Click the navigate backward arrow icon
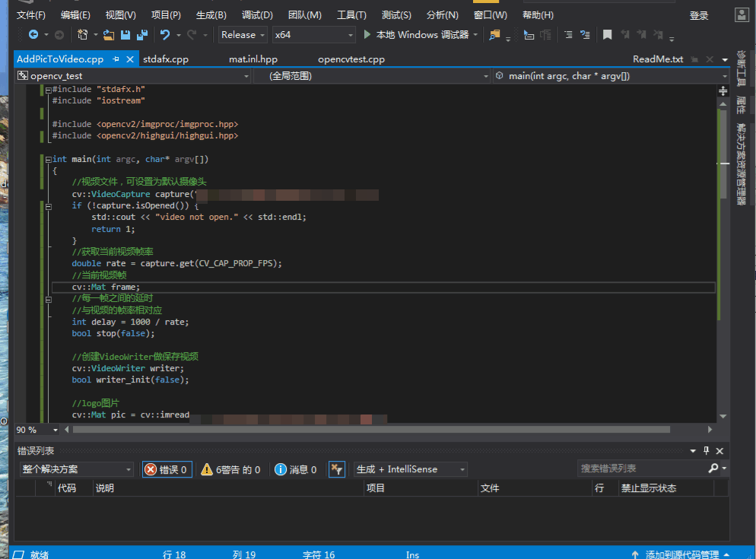 point(33,35)
